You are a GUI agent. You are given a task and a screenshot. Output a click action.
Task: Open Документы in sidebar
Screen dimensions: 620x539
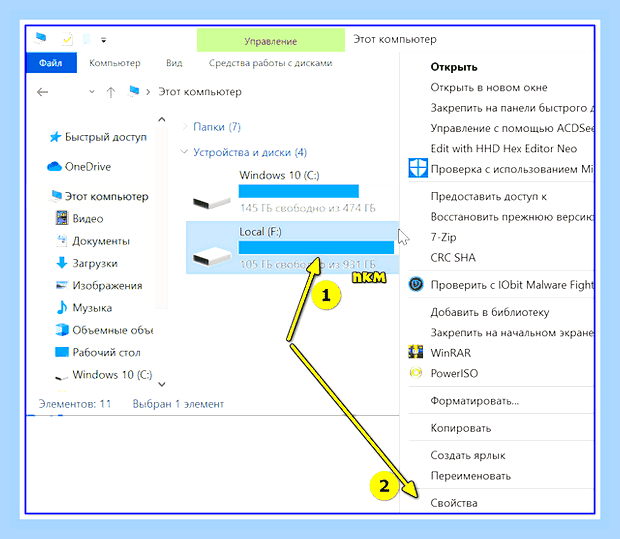[x=101, y=241]
